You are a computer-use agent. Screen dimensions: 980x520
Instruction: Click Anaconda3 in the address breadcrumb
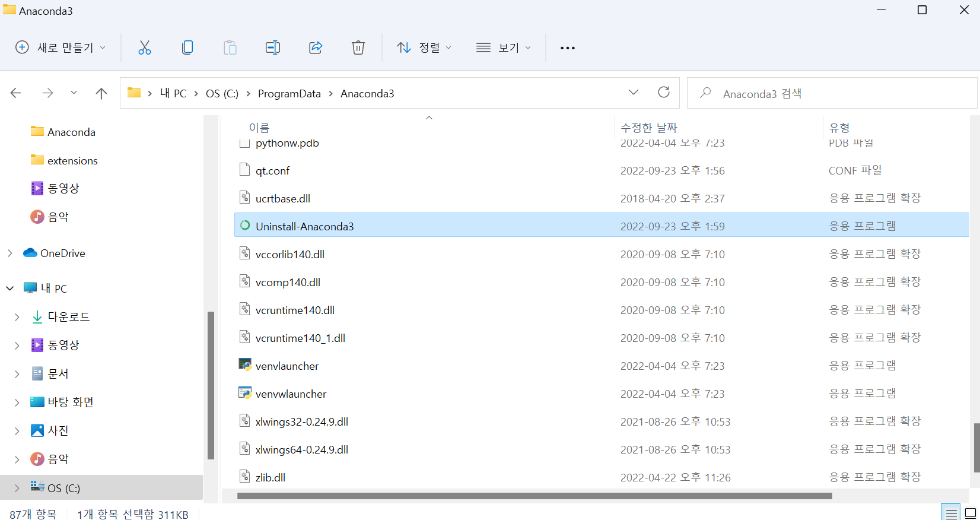point(367,93)
